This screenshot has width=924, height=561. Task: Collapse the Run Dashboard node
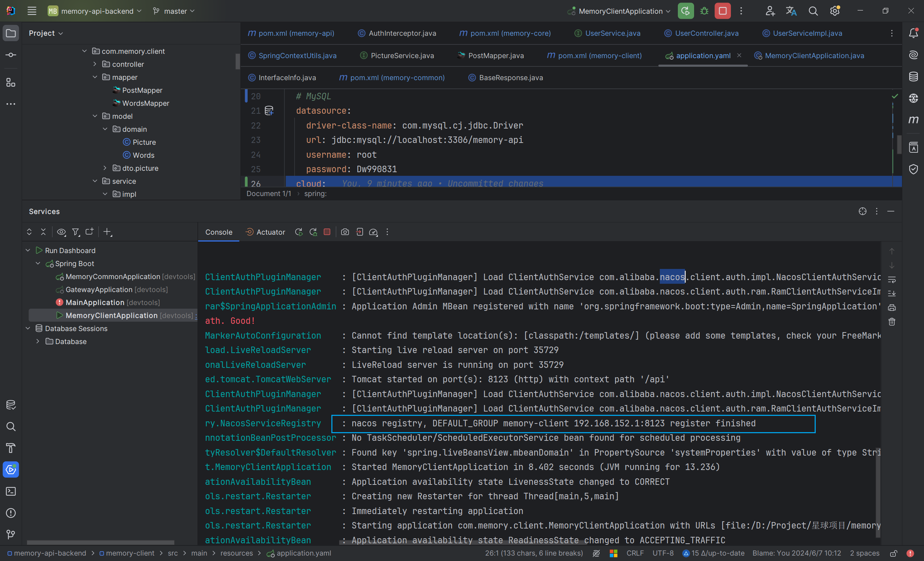[x=28, y=250]
